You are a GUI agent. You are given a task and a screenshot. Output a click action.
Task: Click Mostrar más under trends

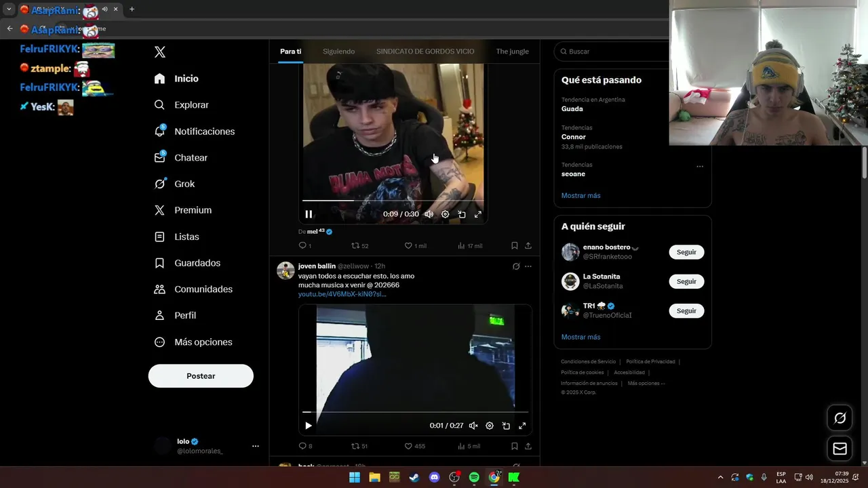[580, 196]
